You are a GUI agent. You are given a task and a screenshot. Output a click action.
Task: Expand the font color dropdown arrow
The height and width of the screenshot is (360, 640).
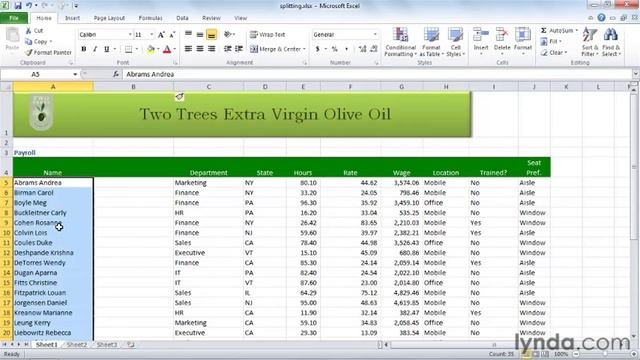click(175, 49)
